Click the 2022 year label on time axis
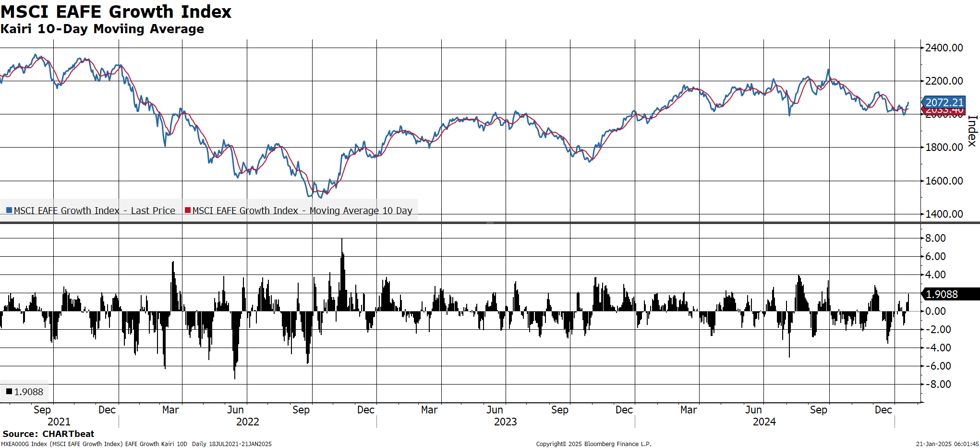The image size is (980, 448). click(x=248, y=422)
